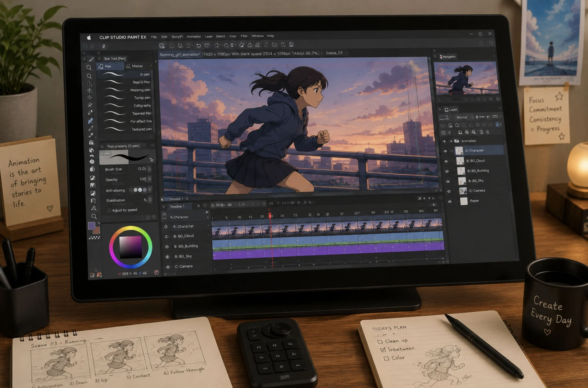Click the red circle icon beside HSV values
Screen dimensions: 588x388
coord(156,272)
